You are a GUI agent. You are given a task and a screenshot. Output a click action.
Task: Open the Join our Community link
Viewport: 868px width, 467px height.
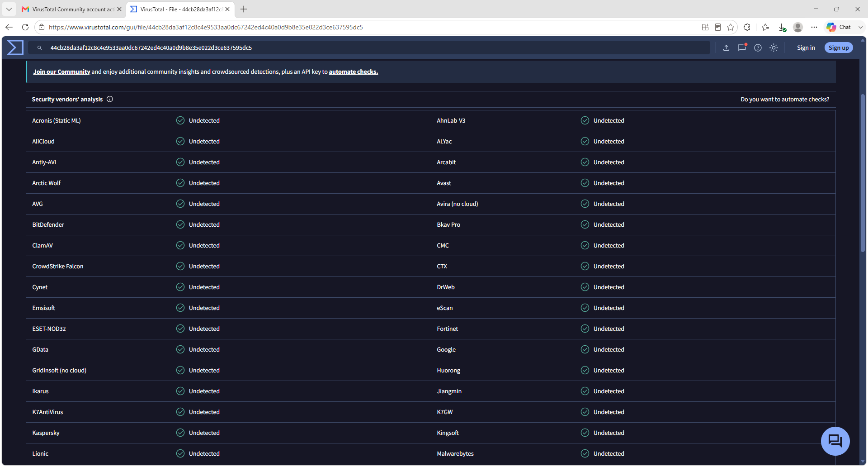coord(61,72)
